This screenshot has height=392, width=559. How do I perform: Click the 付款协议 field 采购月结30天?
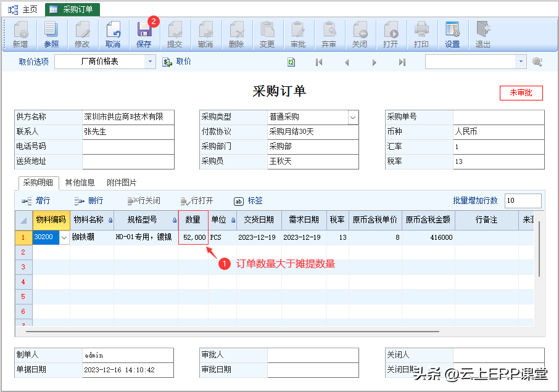click(x=313, y=132)
